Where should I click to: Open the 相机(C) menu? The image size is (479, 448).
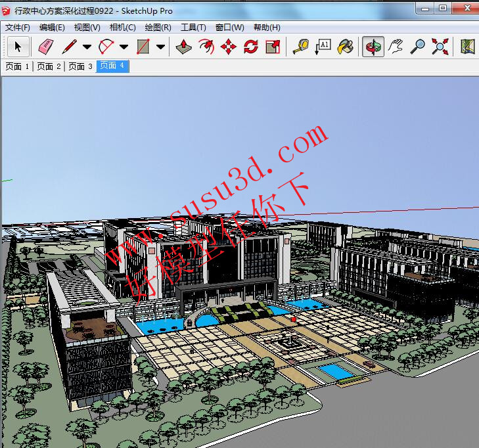[x=122, y=28]
